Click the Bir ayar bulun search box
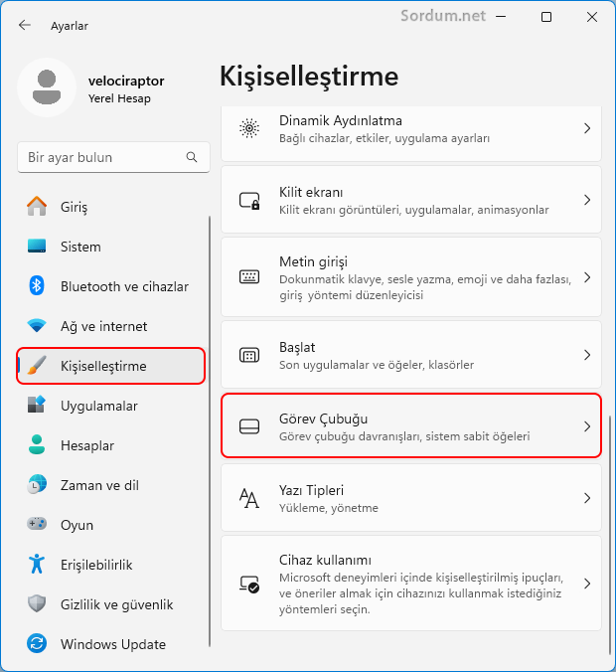This screenshot has height=672, width=616. click(113, 157)
